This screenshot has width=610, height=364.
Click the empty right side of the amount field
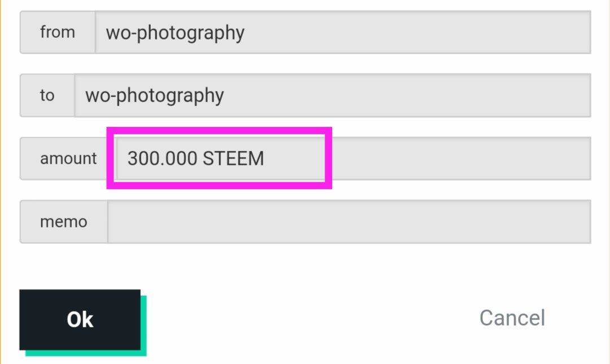click(461, 158)
